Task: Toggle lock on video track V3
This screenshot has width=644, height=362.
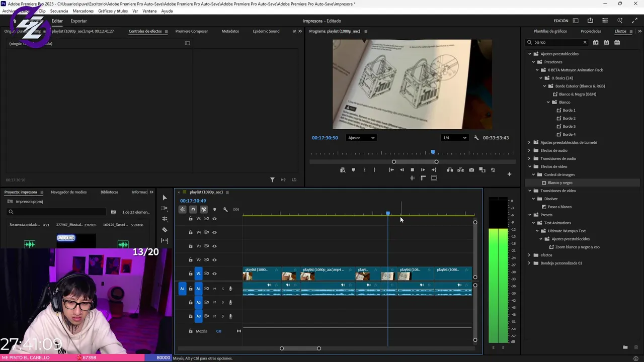Action: (x=191, y=246)
